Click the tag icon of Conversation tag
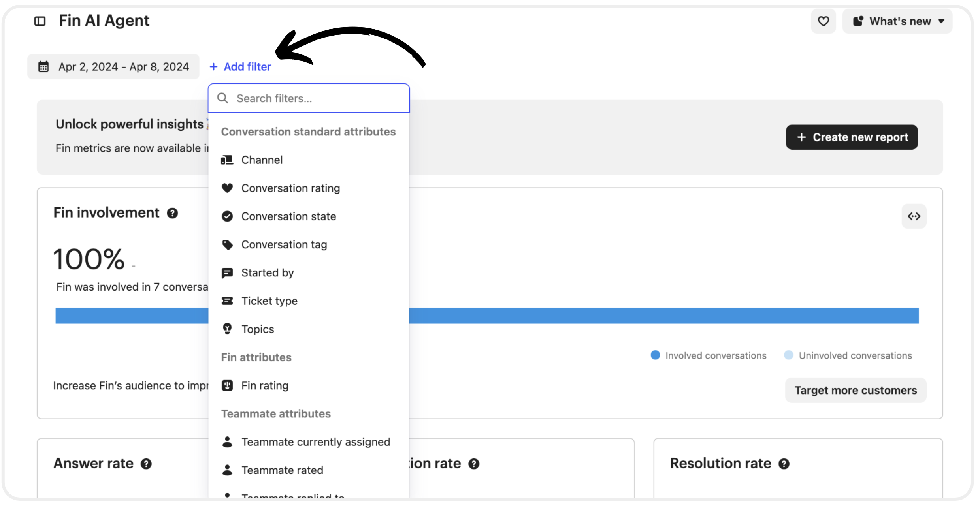The image size is (980, 511). [x=227, y=244]
